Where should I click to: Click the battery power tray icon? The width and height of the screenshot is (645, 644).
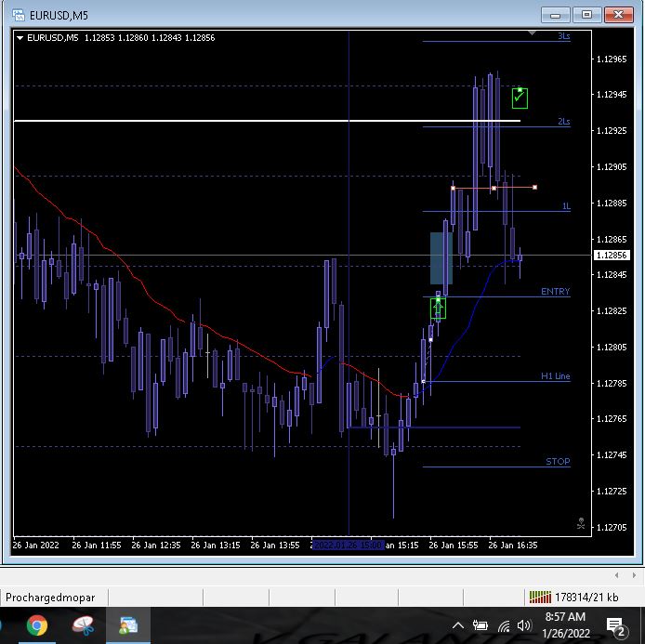pos(480,626)
